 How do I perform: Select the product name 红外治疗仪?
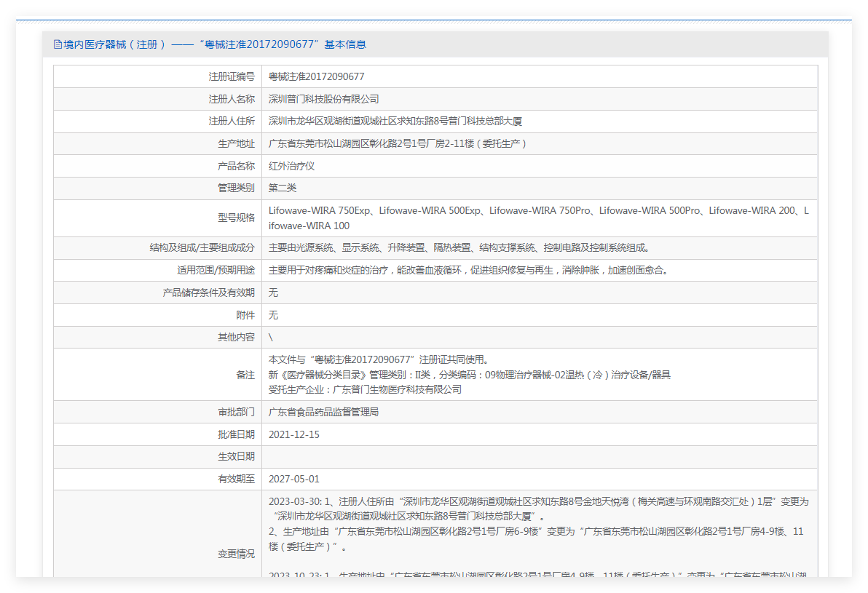pyautogui.click(x=291, y=166)
